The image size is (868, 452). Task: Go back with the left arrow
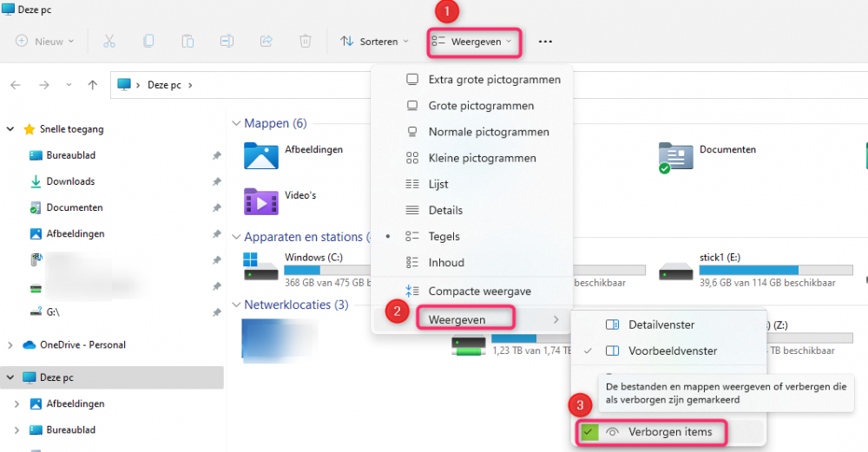(16, 85)
